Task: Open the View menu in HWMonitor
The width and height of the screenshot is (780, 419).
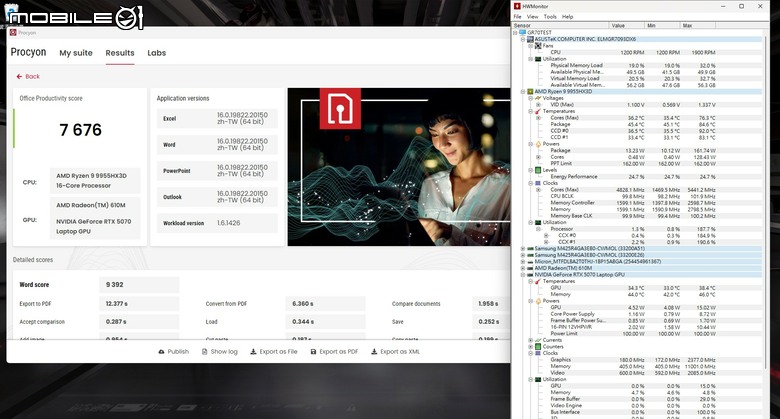Action: (x=532, y=16)
